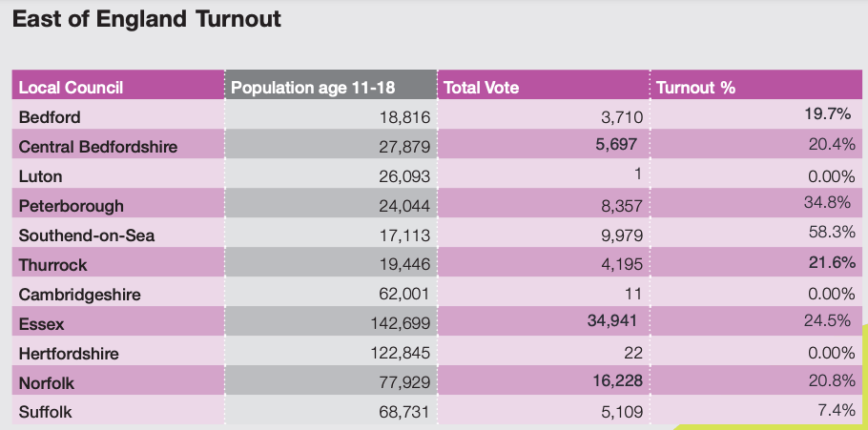Click the Peterborough row label
868x430 pixels.
(x=72, y=206)
